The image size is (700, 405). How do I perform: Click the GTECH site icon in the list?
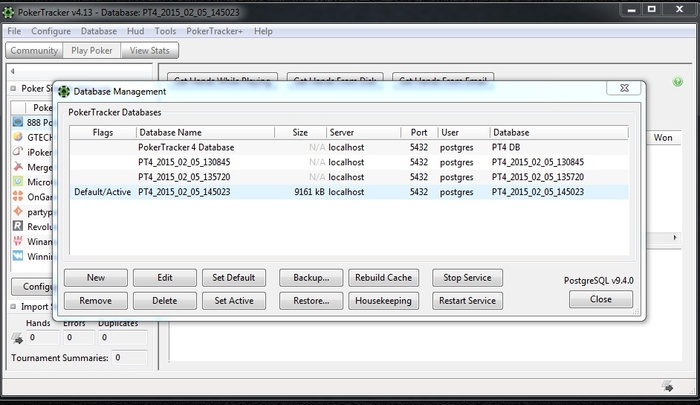pos(19,137)
